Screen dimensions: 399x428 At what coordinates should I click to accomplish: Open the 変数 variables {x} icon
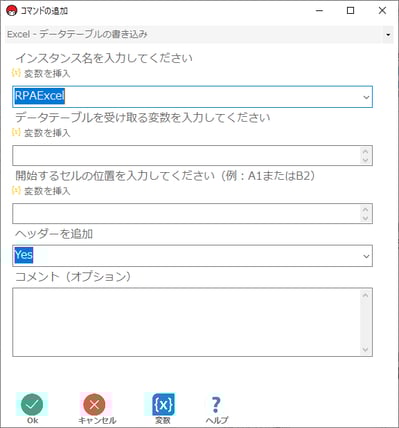tap(163, 404)
